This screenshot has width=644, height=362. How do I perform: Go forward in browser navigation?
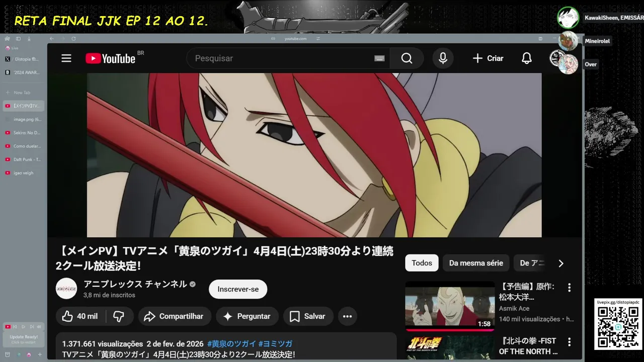tap(63, 39)
